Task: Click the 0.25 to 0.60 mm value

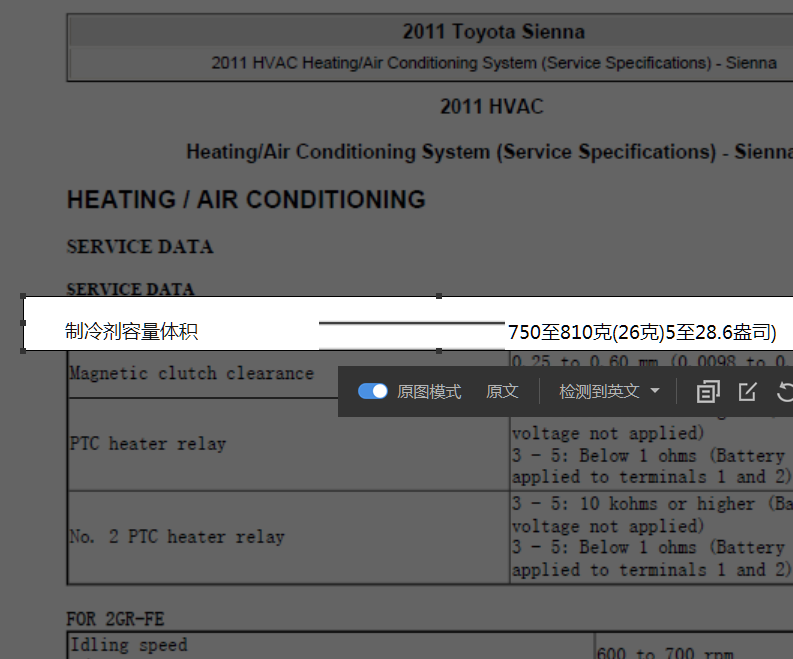Action: (584, 361)
